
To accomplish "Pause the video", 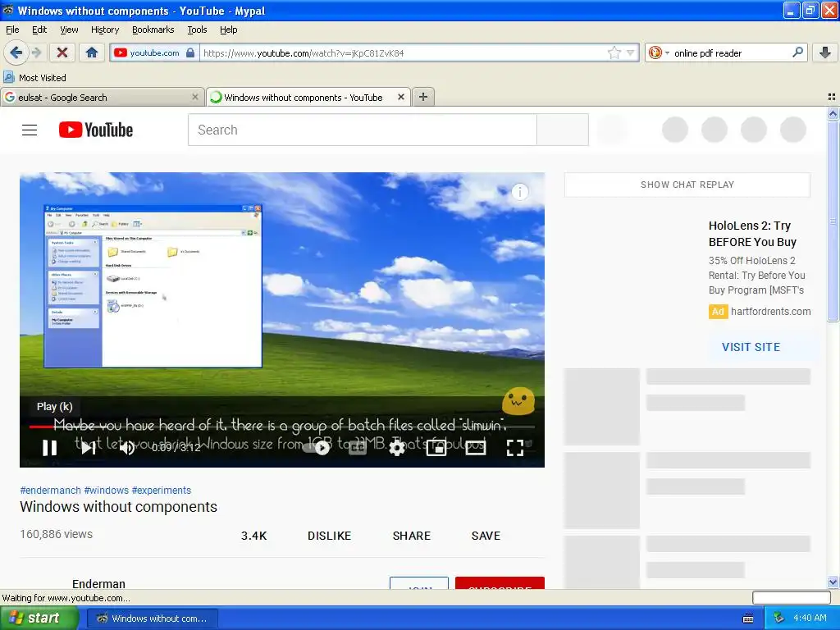I will pyautogui.click(x=50, y=448).
